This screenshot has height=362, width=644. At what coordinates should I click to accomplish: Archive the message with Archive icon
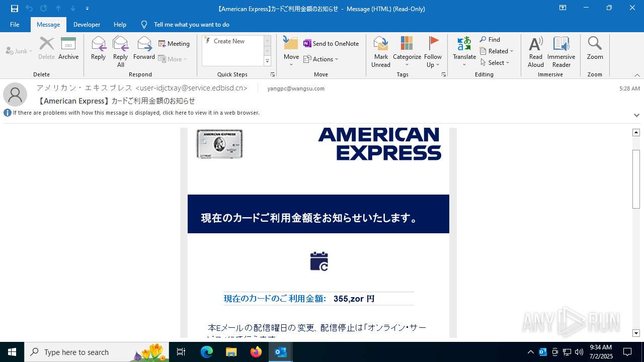coord(68,49)
